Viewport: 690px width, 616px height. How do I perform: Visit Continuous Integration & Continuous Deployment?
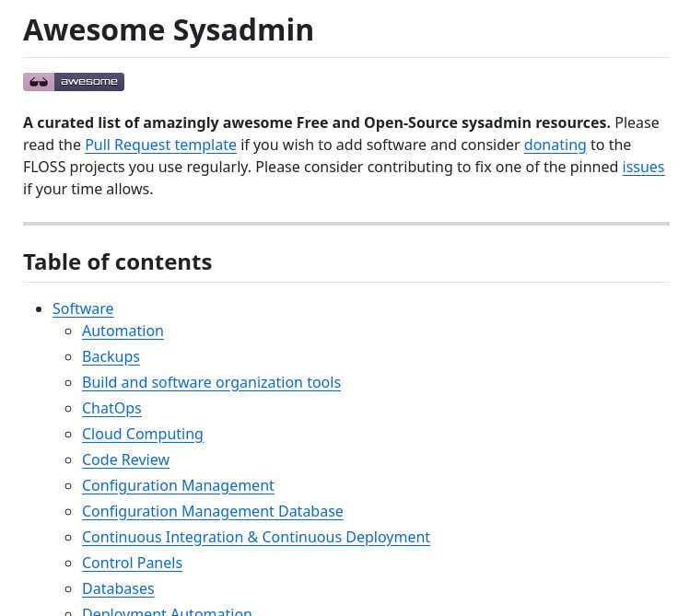point(255,537)
